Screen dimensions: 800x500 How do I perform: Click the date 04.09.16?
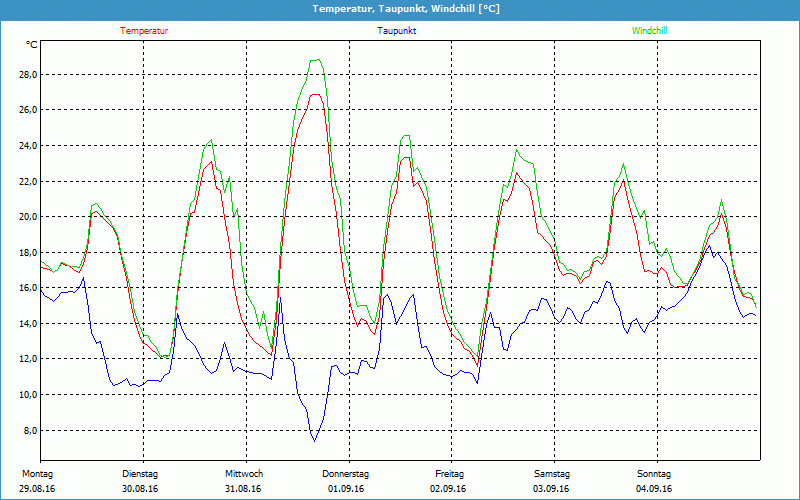click(654, 489)
